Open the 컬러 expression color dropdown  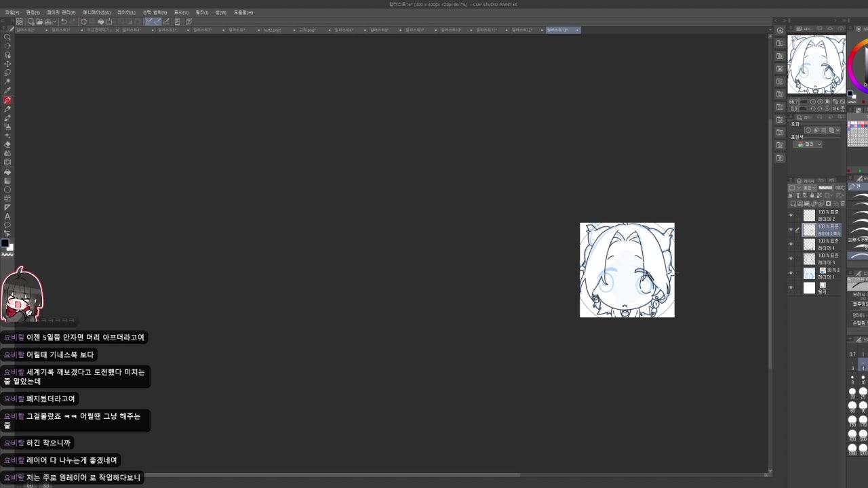pos(809,144)
